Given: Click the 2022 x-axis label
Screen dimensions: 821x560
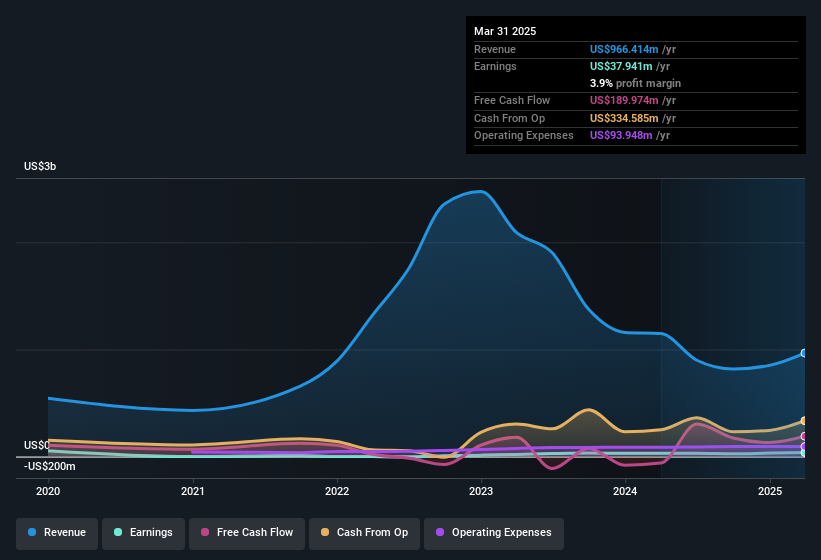Looking at the screenshot, I should (x=337, y=491).
